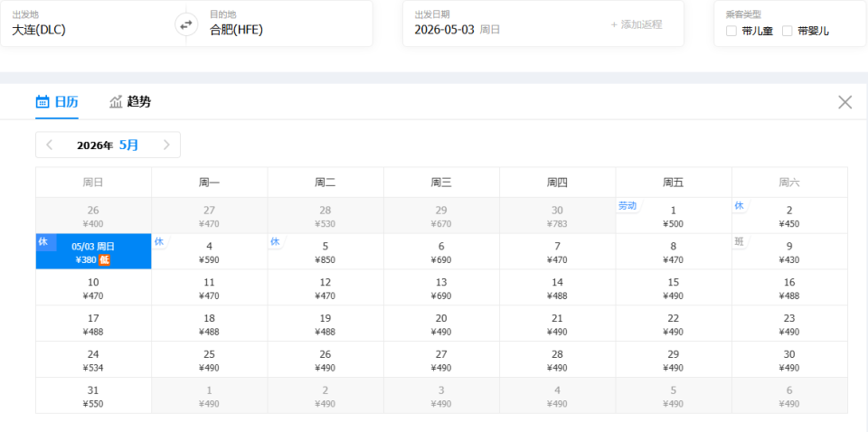Edit the 出发地 大连(DLC) field

pyautogui.click(x=93, y=23)
